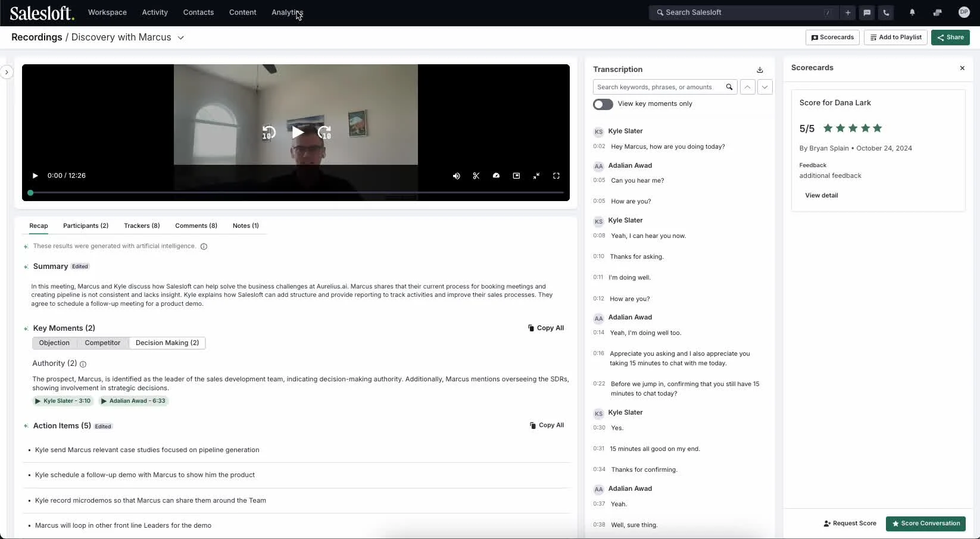Click info icon beside AI disclaimer
The height and width of the screenshot is (539, 980).
coord(204,246)
